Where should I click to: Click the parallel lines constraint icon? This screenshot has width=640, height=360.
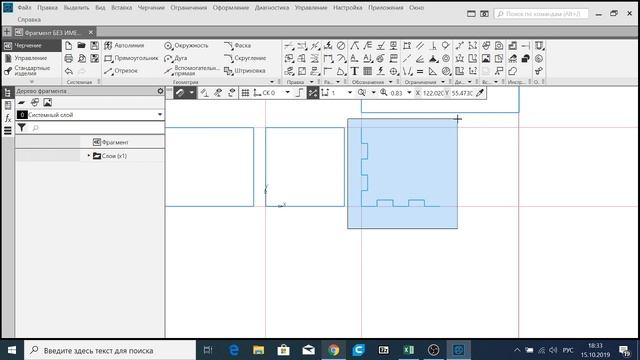(420, 46)
